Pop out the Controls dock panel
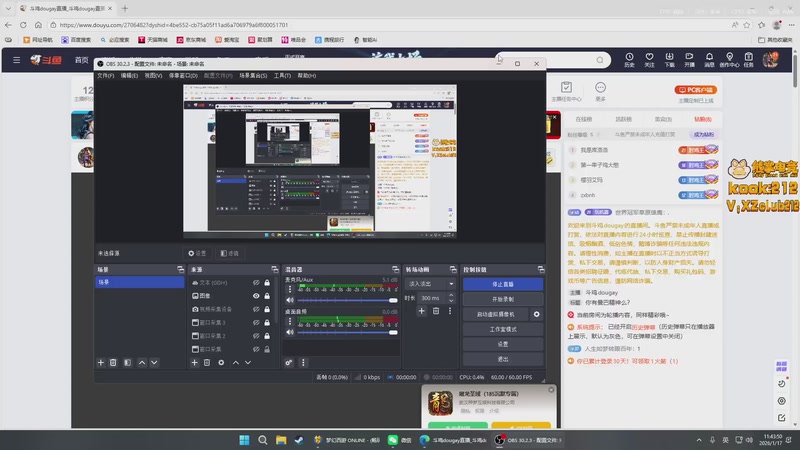 (x=541, y=269)
